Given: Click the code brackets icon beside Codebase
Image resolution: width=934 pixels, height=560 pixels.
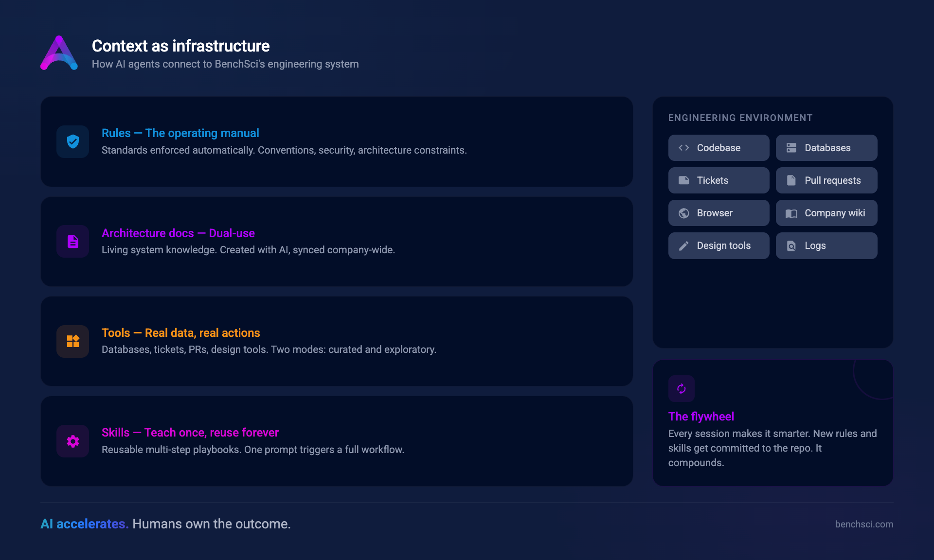Looking at the screenshot, I should pos(683,148).
